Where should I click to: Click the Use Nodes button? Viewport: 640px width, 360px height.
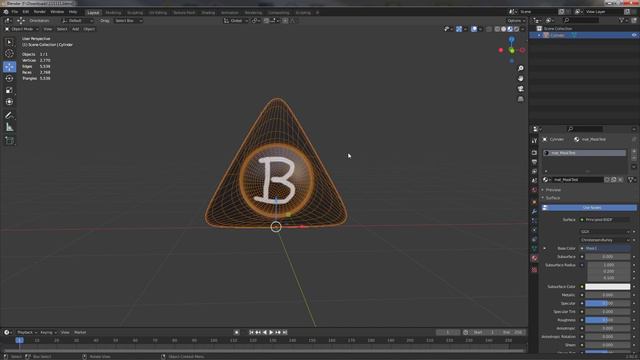[589, 208]
